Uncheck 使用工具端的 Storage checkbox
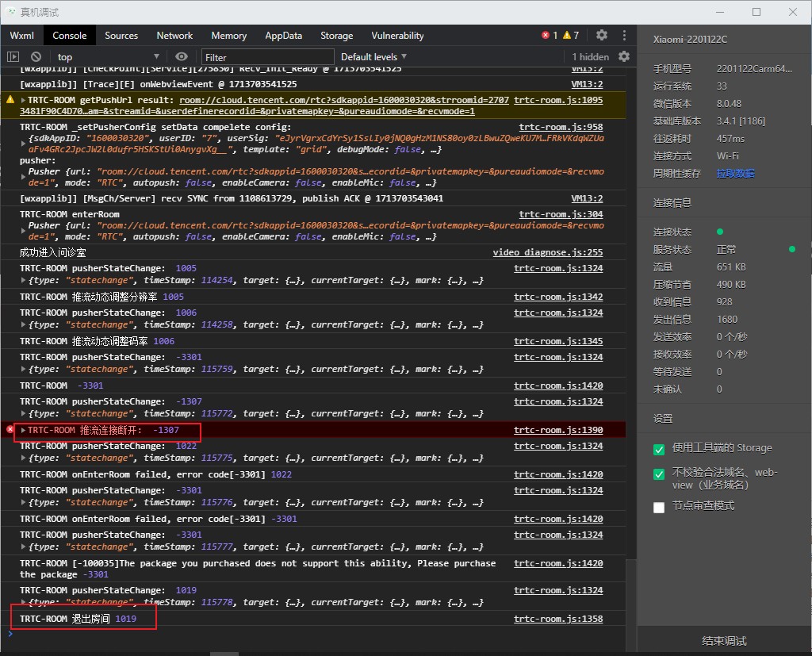 (659, 449)
